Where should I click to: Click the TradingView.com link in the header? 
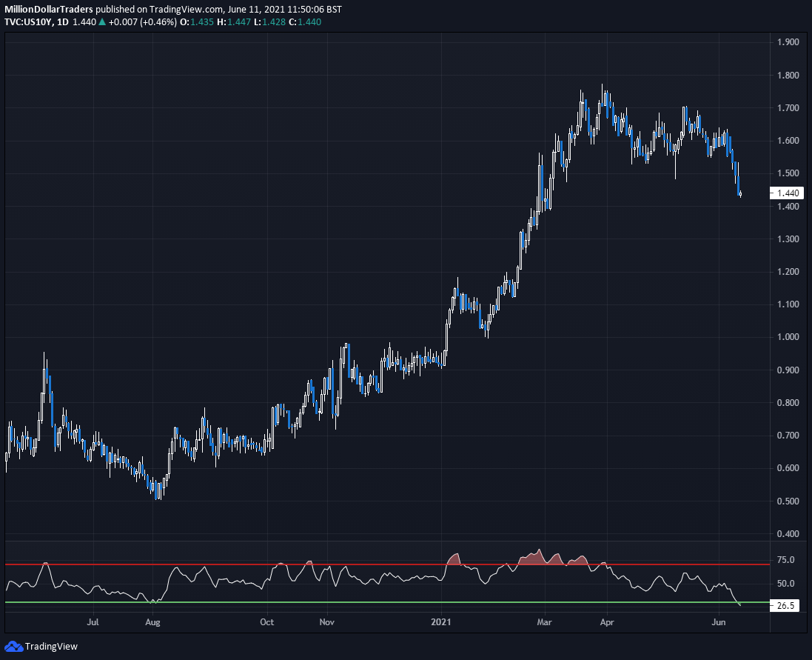pyautogui.click(x=187, y=9)
